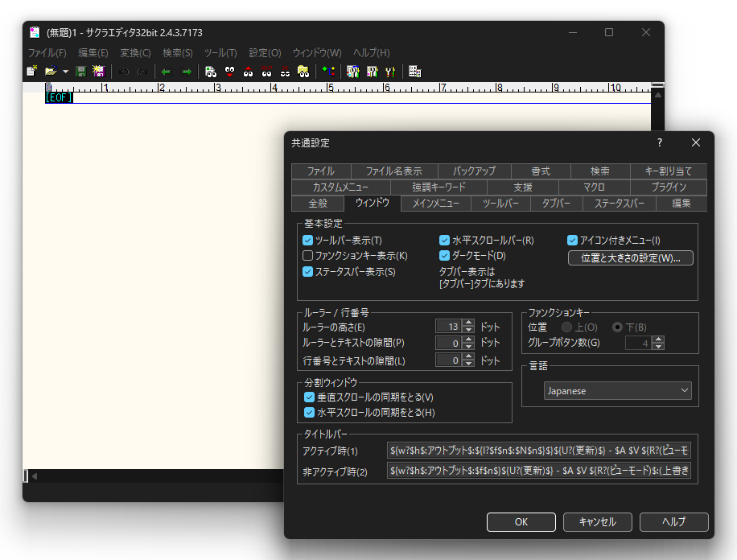Click editor vertical scrollbar up arrow
The width and height of the screenshot is (737, 560).
658,95
